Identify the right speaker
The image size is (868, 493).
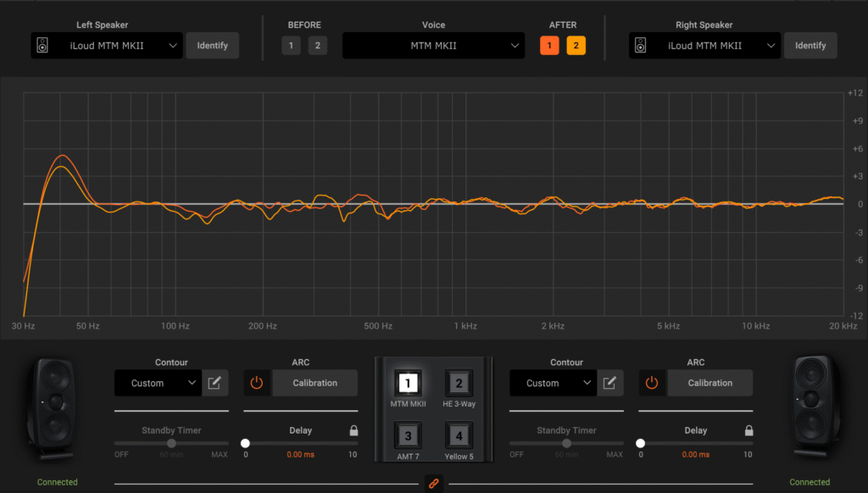810,46
